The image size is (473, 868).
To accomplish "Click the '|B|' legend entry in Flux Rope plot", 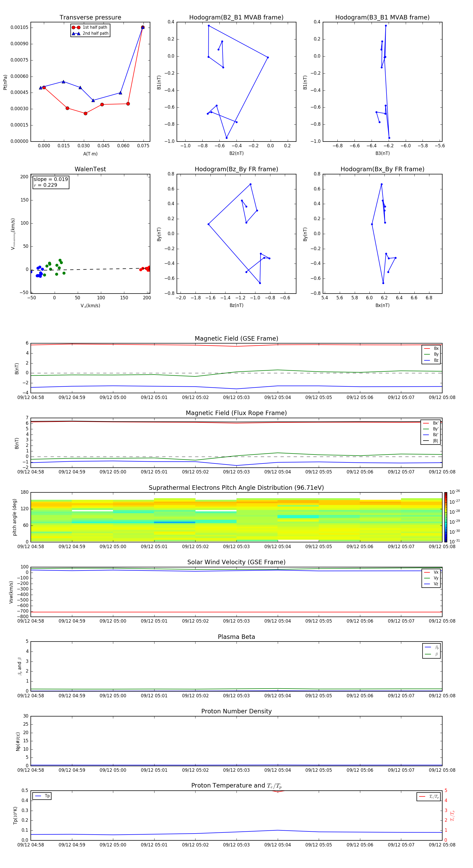I will 431,441.
